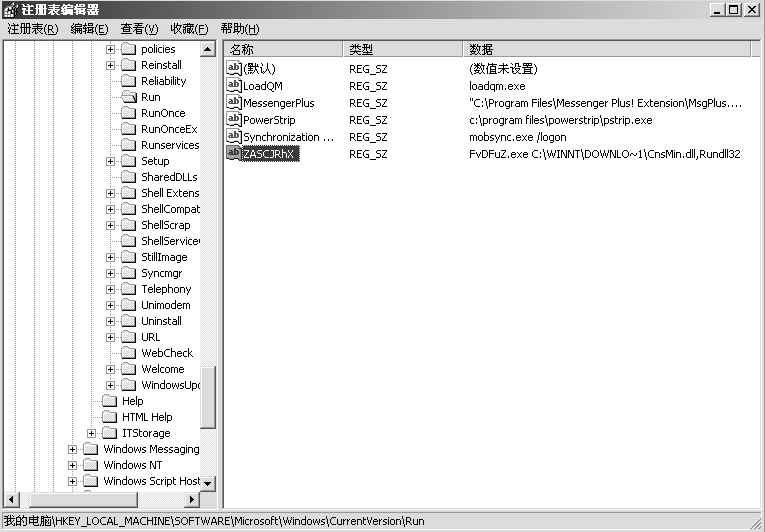Click the (默认) string value icon
765x532 pixels.
[x=234, y=68]
